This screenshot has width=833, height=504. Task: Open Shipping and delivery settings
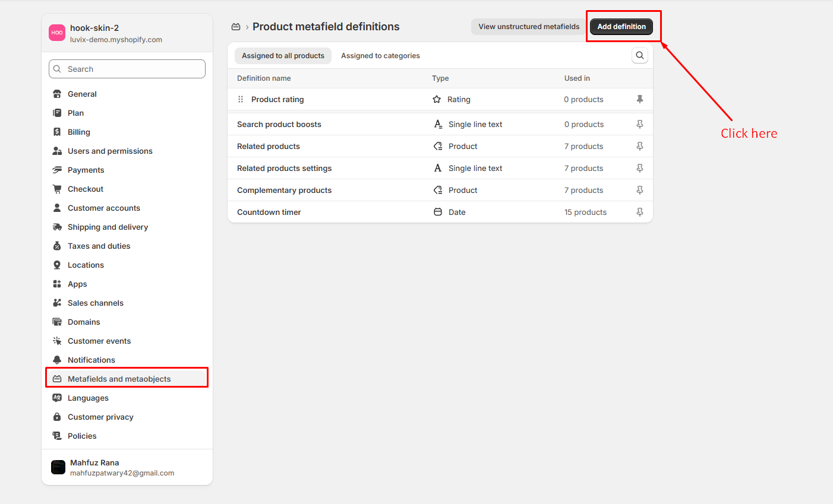pyautogui.click(x=108, y=227)
